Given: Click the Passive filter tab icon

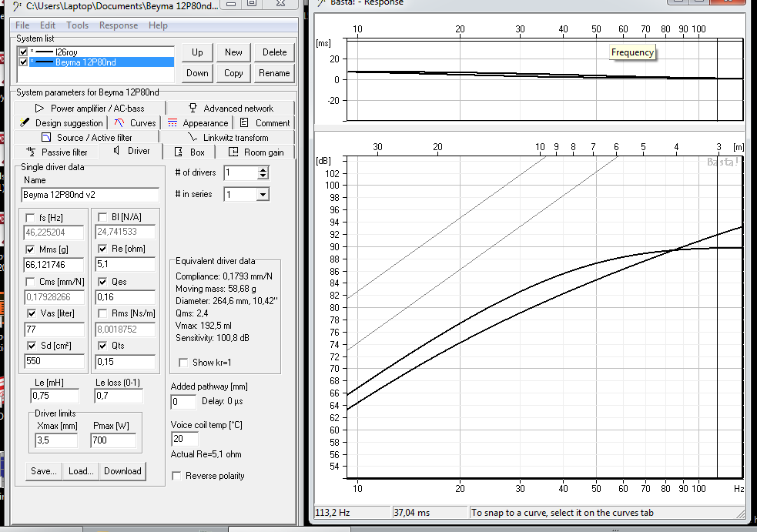Looking at the screenshot, I should tap(31, 152).
